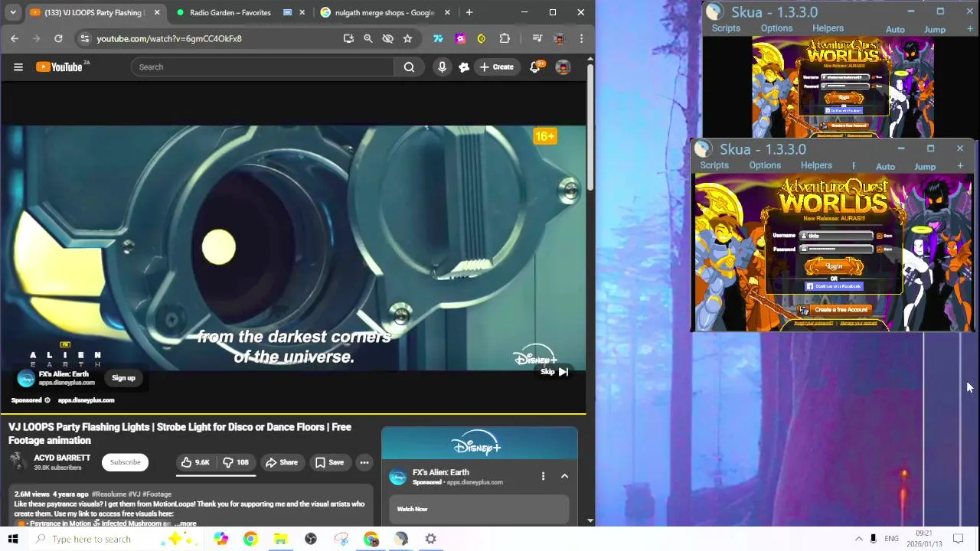Click Watch Now in the Disney+ ad panel
980x551 pixels.
coord(479,509)
